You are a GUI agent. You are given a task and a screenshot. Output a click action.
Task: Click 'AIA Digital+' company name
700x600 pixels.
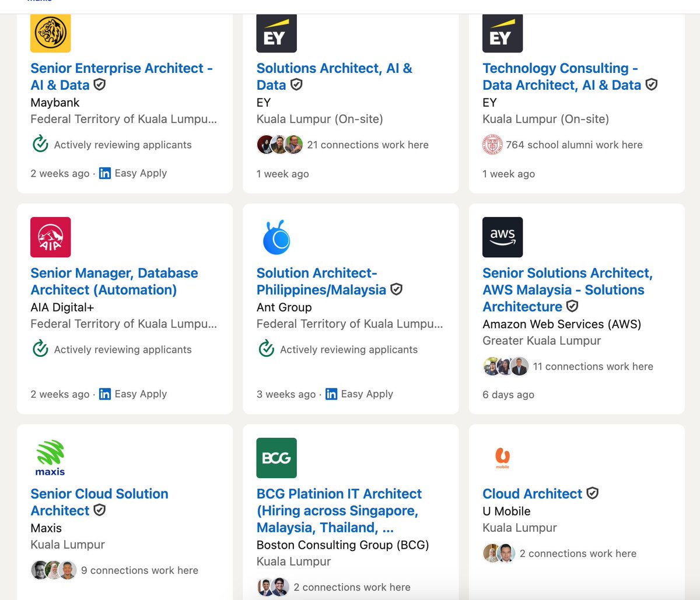(62, 307)
